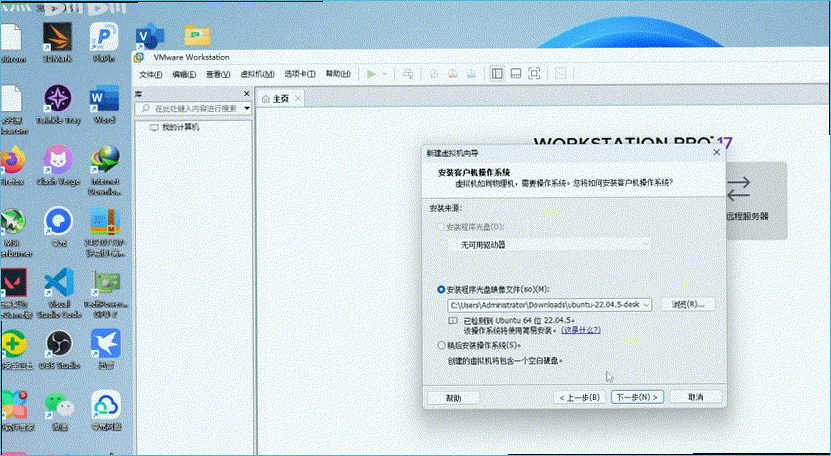Open the MSI Afterburner desktop icon
Viewport: 831px width, 456px height.
click(13, 232)
